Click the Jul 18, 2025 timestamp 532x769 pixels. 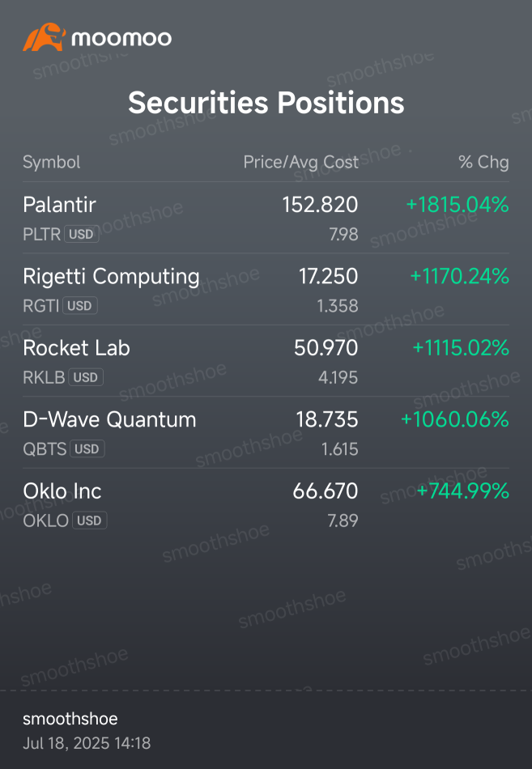point(87,743)
